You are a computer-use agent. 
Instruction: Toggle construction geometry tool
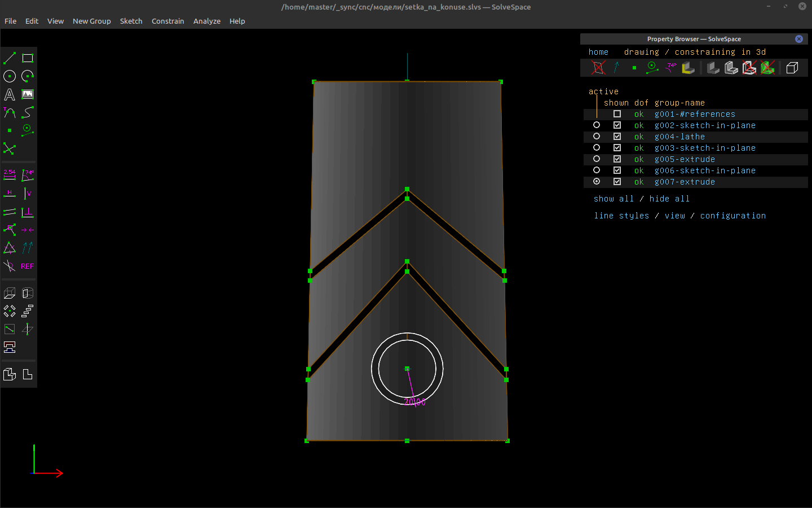tap(28, 130)
